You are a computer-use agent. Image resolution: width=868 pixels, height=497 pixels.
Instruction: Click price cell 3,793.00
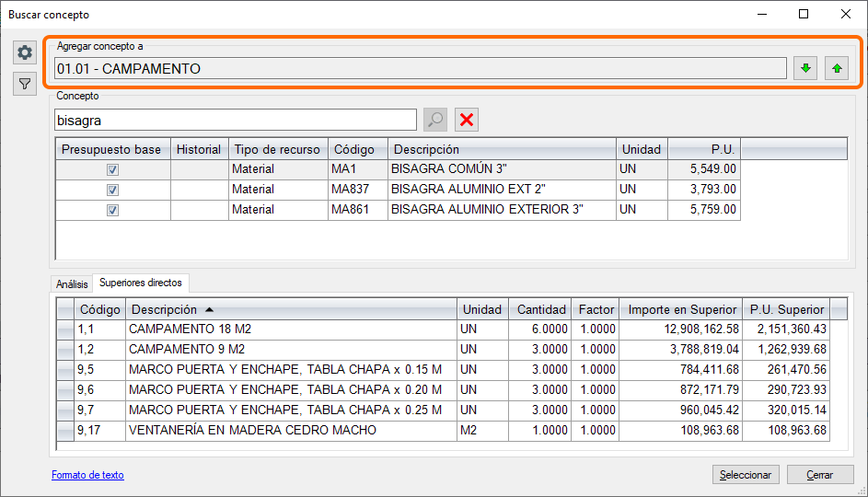[704, 190]
